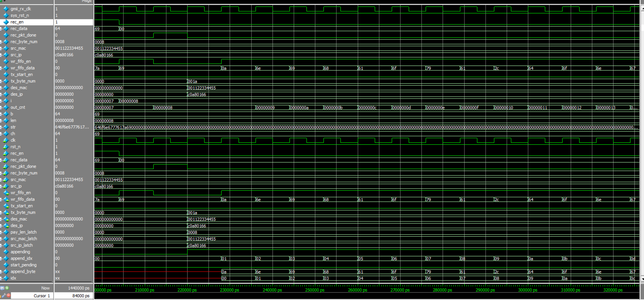Viewport: 644px width, 300px height.
Task: Click the diamond icon next to tx_start_en
Action: coord(6,74)
